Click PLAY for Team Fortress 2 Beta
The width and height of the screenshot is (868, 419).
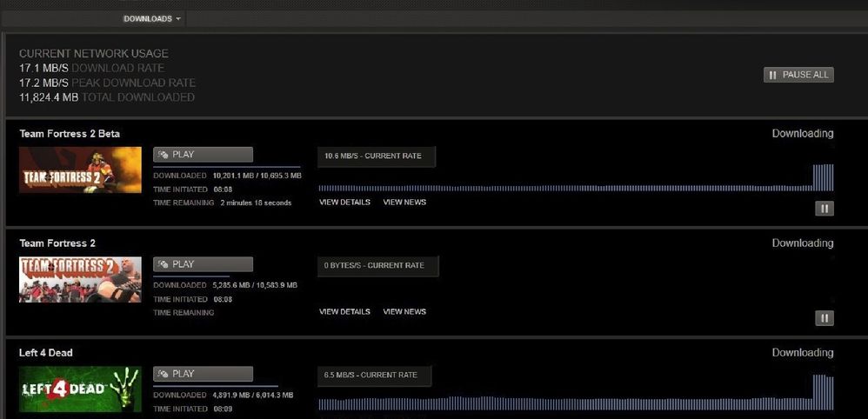coord(204,155)
